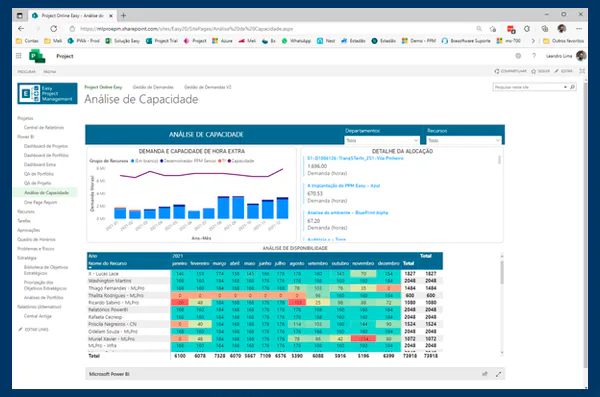Viewport: 600px width, 397px height.
Task: Open the Solução Easy bookmark
Action: click(122, 41)
